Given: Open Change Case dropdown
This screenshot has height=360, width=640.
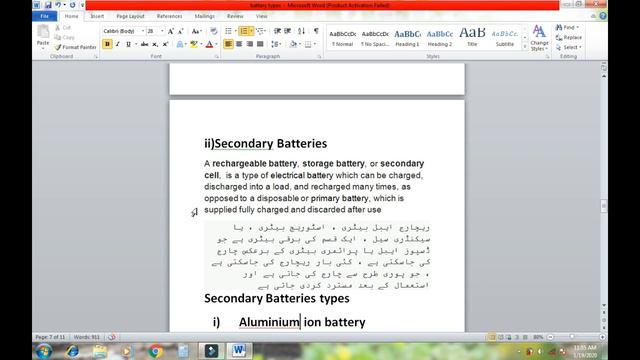Looking at the screenshot, I should pyautogui.click(x=196, y=31).
